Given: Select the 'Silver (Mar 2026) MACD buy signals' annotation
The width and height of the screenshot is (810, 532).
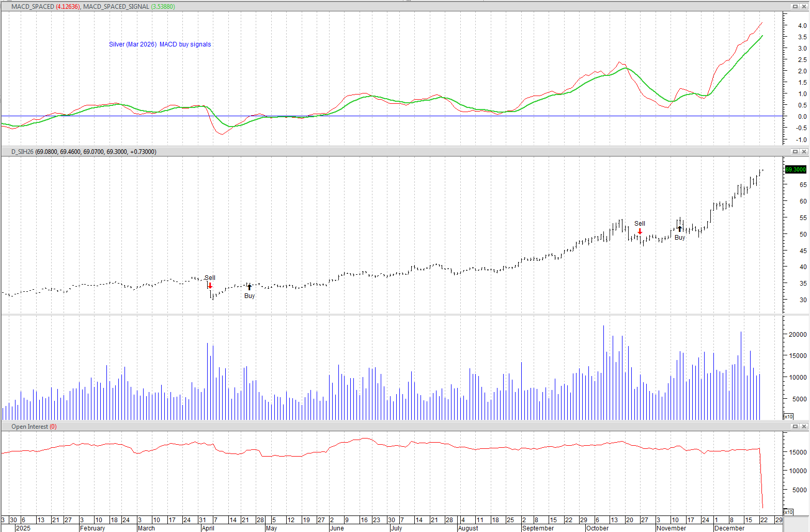Looking at the screenshot, I should click(160, 44).
